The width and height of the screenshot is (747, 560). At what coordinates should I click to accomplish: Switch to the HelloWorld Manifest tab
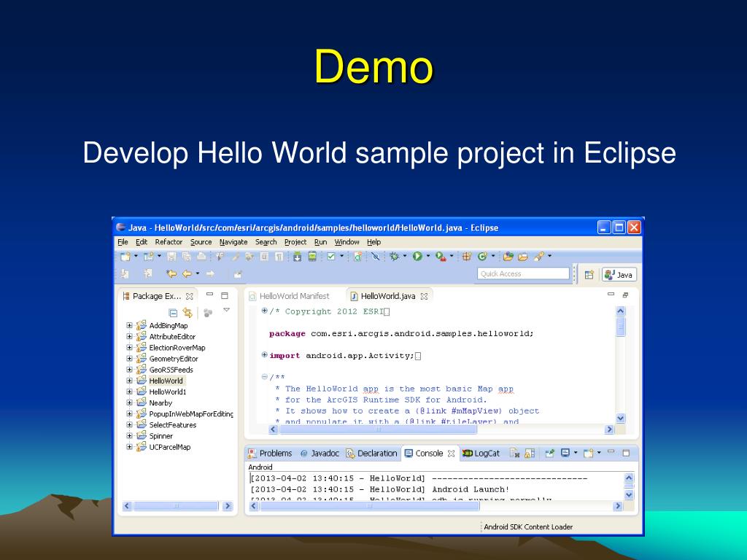pos(290,296)
